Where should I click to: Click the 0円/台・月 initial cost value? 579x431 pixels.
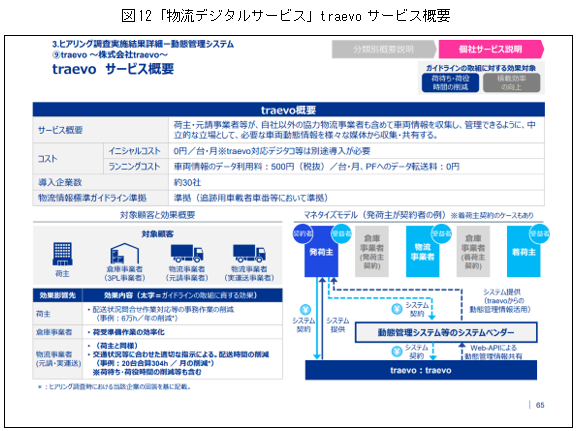point(272,151)
